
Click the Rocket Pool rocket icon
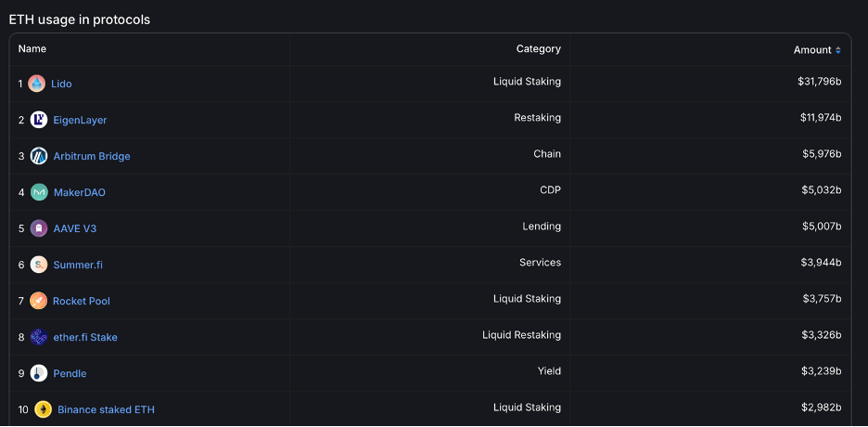click(38, 301)
